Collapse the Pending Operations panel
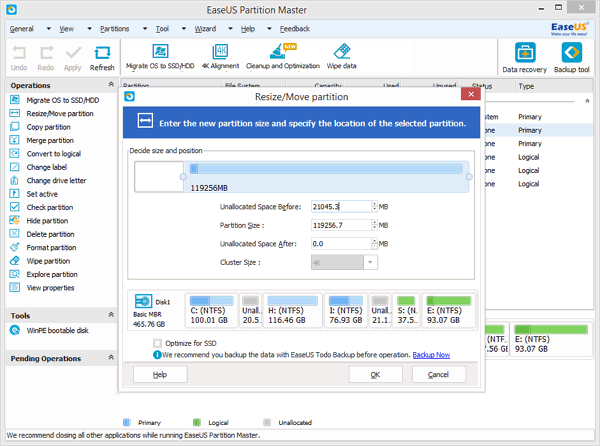This screenshot has width=600, height=446. click(x=111, y=357)
